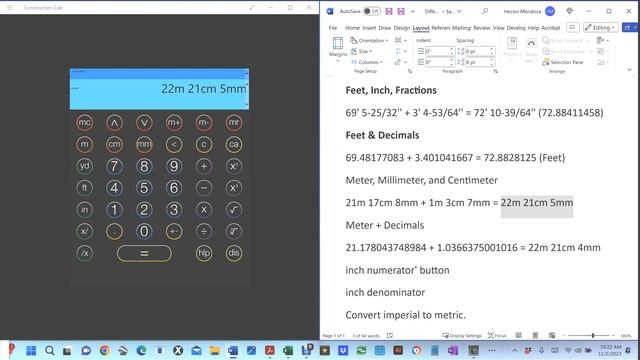Click the Indent Left input field
Image resolution: width=640 pixels, height=360 pixels.
point(438,51)
